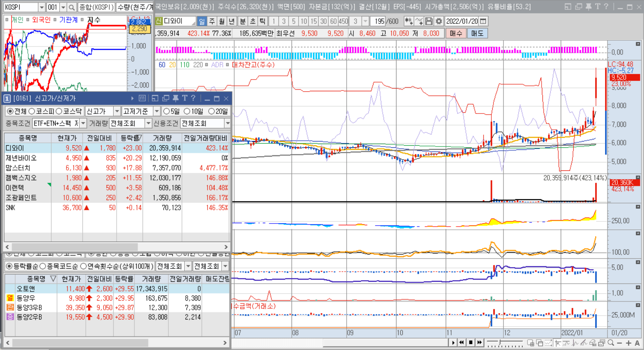Click the T font icon in the 신고가/신저가 title bar

pos(184,98)
